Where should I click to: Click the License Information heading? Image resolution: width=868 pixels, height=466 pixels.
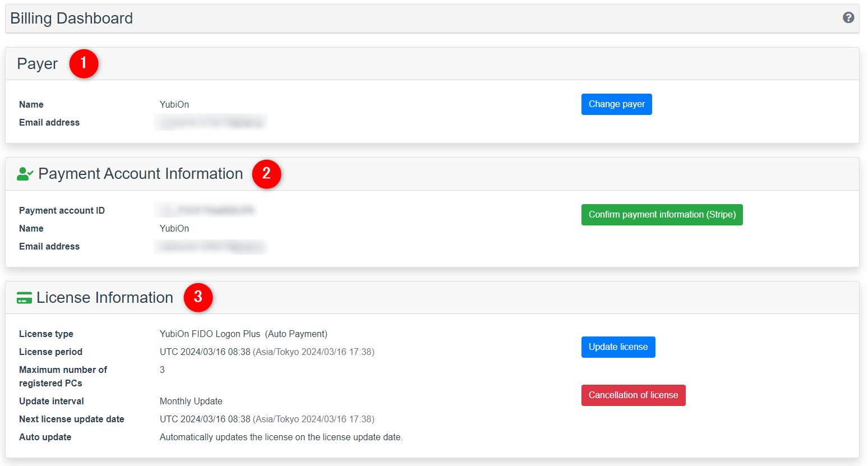105,298
